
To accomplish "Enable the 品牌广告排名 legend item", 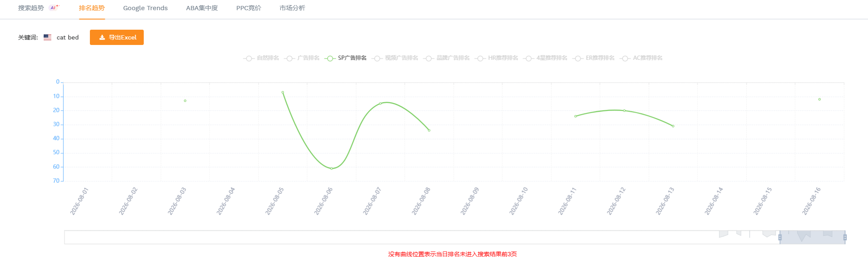I will [x=447, y=58].
